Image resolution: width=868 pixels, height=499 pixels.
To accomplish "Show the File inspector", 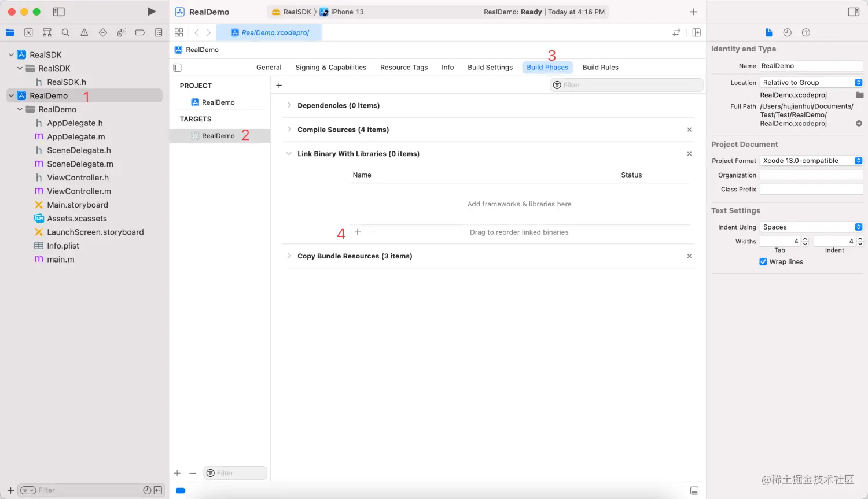I will tap(768, 32).
